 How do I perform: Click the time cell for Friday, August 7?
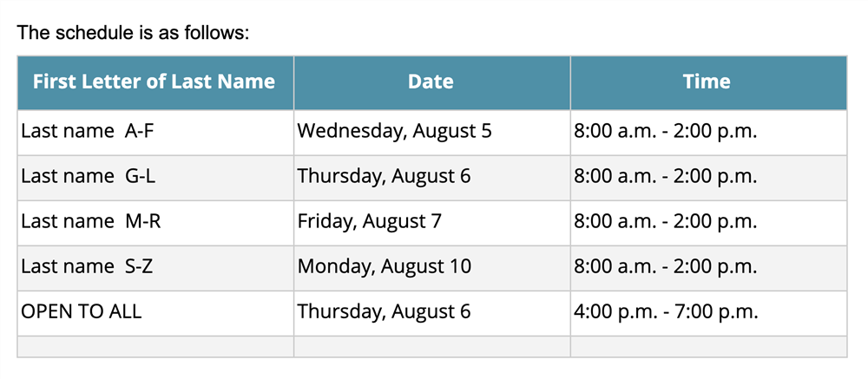(708, 223)
